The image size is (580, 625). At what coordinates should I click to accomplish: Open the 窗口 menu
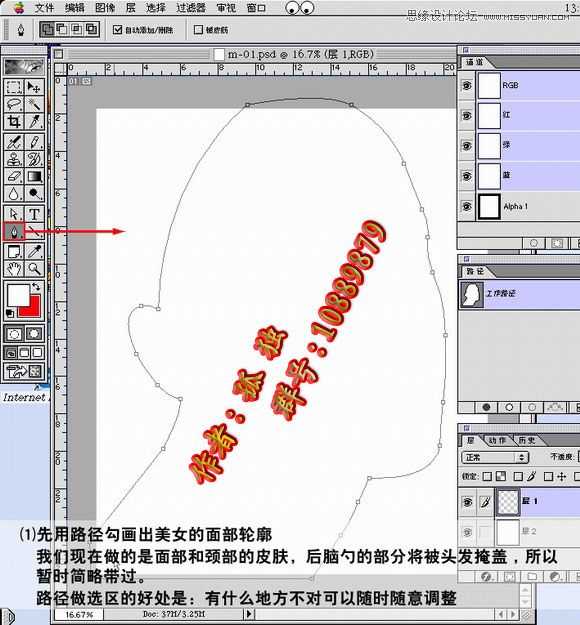256,8
